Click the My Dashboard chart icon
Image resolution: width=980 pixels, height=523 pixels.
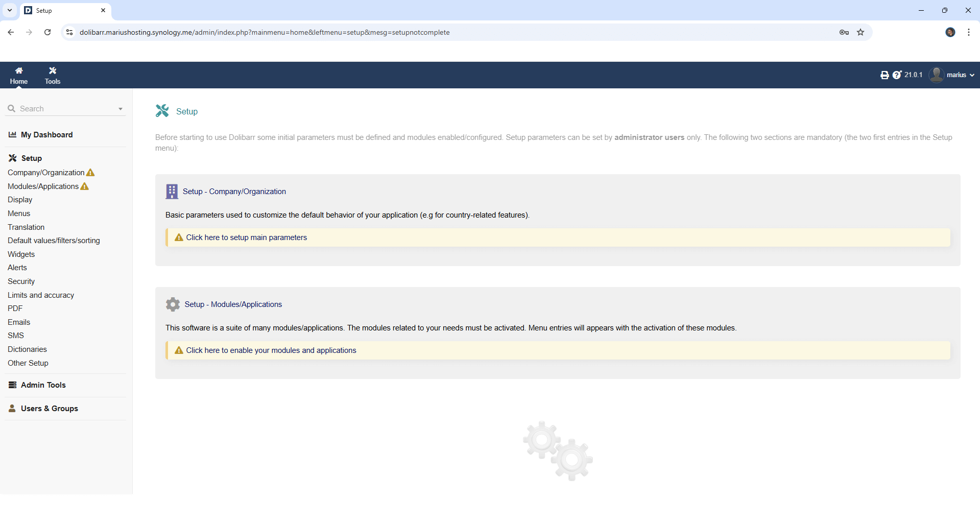[13, 135]
